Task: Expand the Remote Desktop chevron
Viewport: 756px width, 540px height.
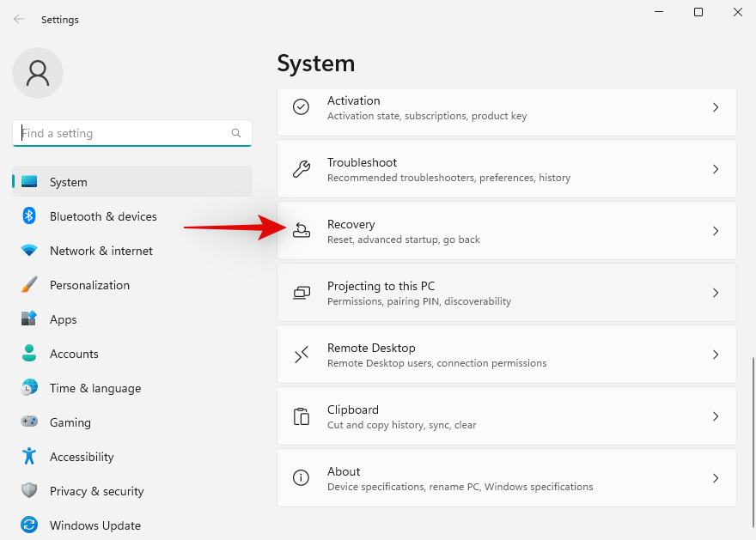Action: (716, 355)
